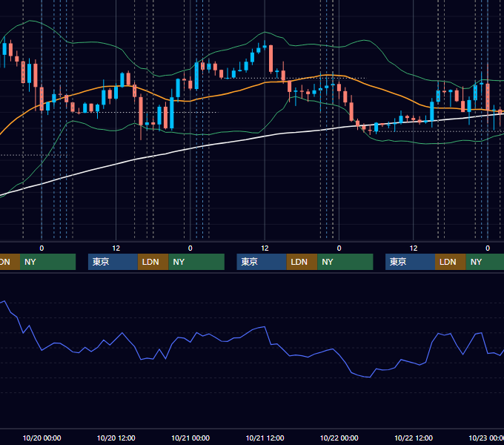Screen dimensions: 504x445
Task: Click hour label 12 above 10/20 12:00
Action: click(116, 248)
